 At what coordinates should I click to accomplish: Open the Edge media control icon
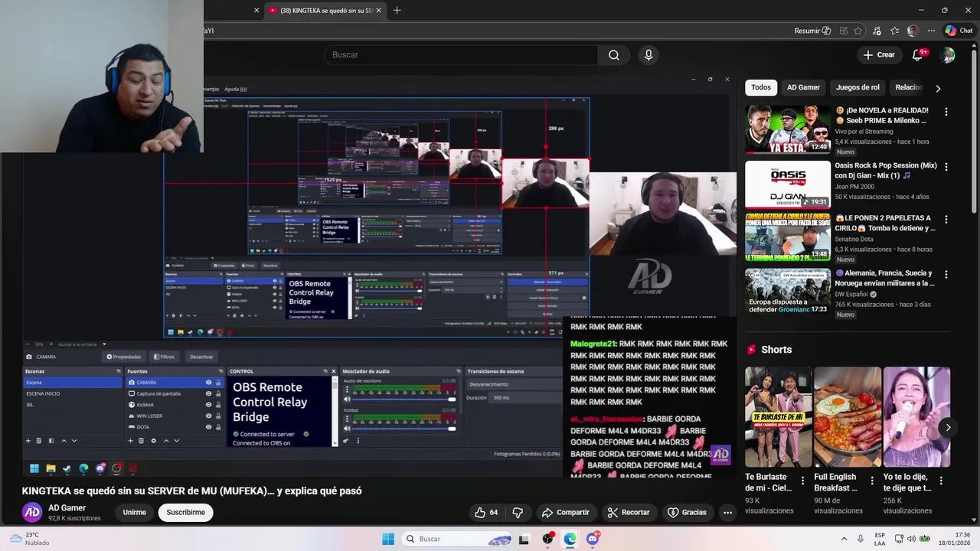click(877, 31)
